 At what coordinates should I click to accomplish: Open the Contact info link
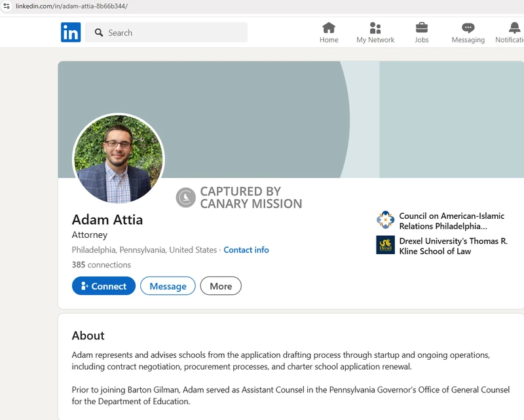pos(246,250)
